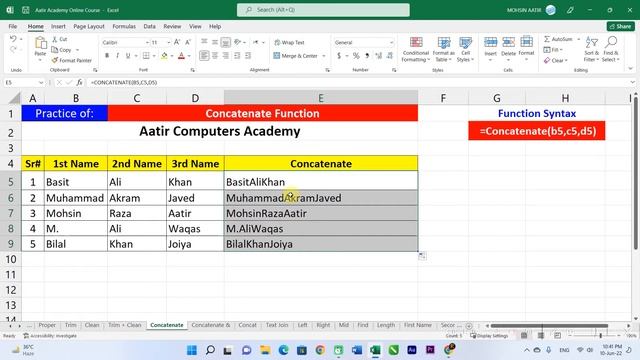Decrease font size with small A

pos(188,42)
